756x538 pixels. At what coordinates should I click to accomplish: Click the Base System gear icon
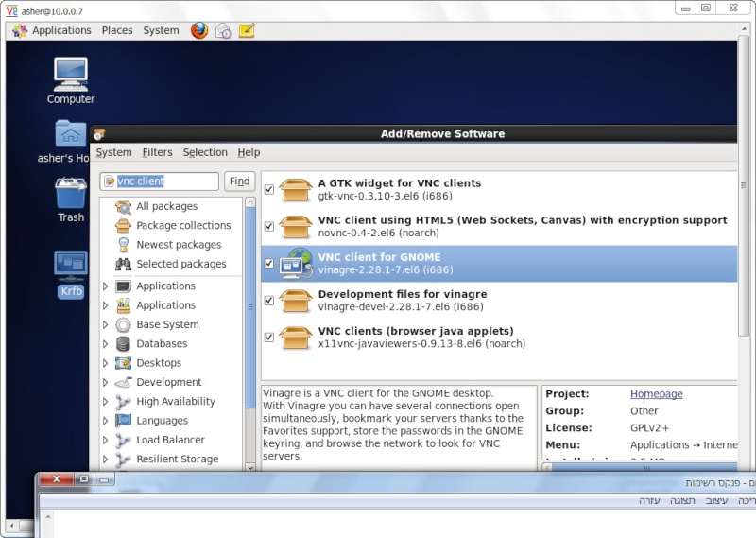124,324
